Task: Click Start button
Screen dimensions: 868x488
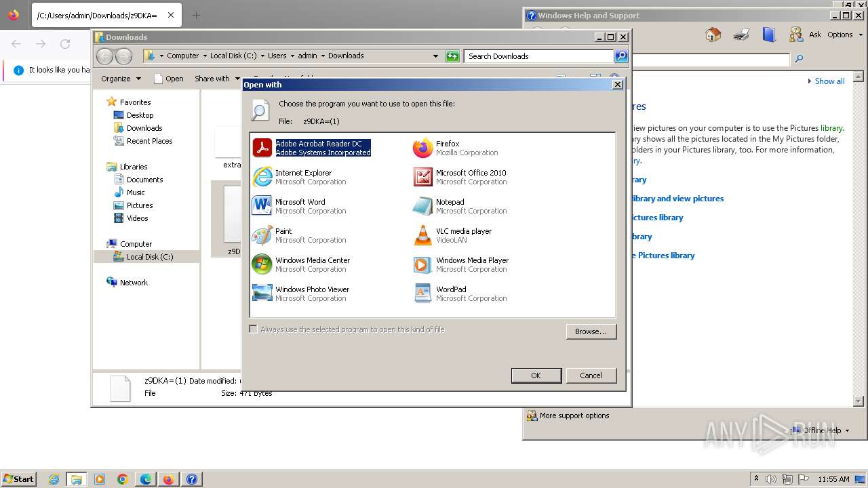Action: [x=18, y=479]
